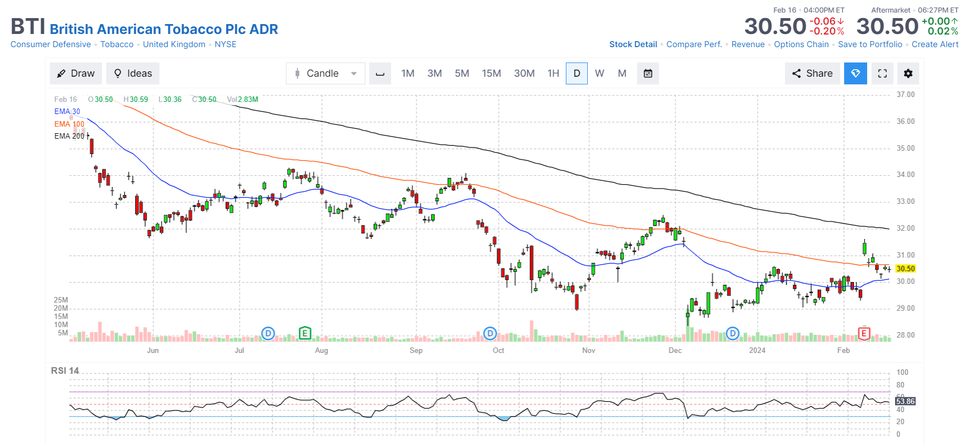The height and width of the screenshot is (445, 980).
Task: Toggle fullscreen chart icon
Action: tap(882, 73)
